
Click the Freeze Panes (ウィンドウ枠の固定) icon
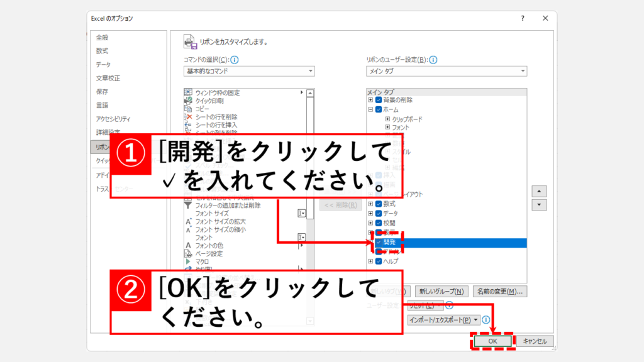pos(188,92)
